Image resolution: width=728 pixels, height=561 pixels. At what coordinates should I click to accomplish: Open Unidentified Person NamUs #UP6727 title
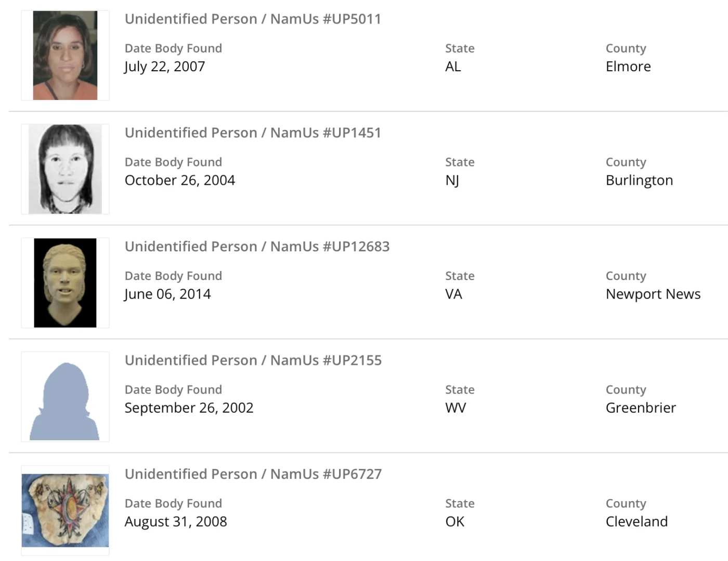click(253, 474)
